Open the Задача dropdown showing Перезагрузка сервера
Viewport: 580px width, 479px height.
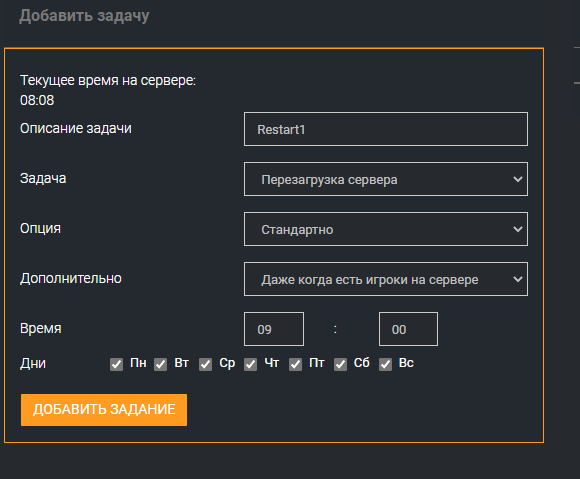[386, 179]
